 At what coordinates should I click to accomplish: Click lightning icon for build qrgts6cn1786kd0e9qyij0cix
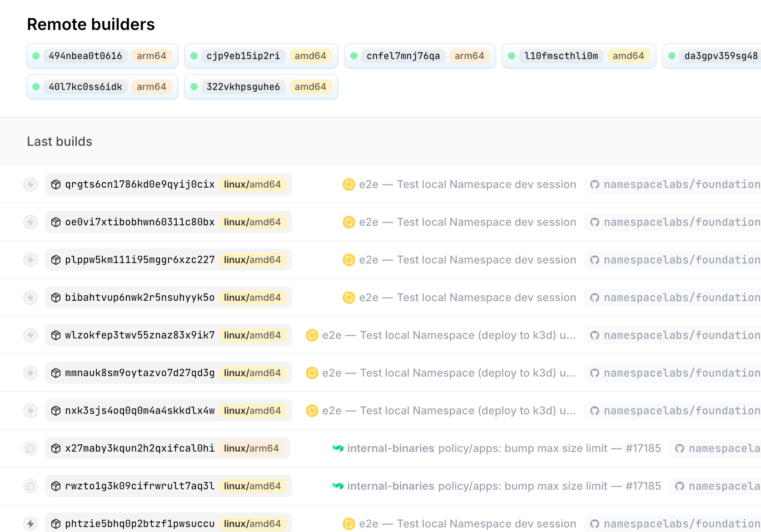pos(30,184)
